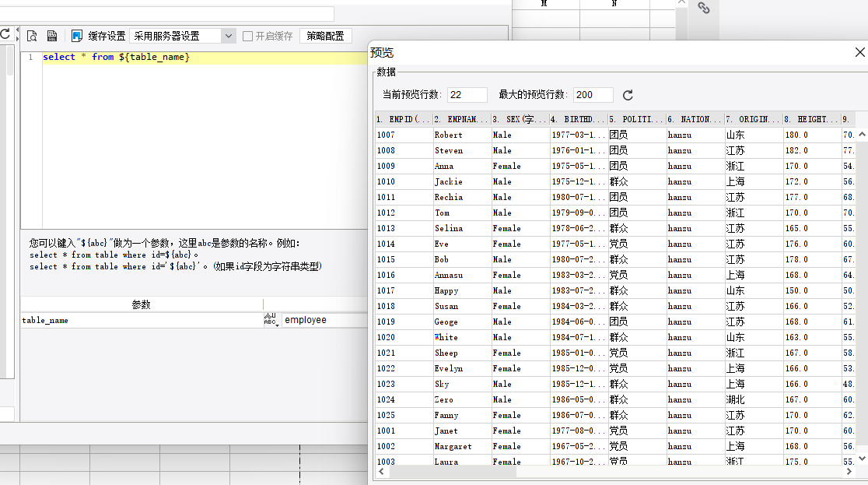Click the table_name parameter row
Screen dimensions: 868x485
[142, 321]
